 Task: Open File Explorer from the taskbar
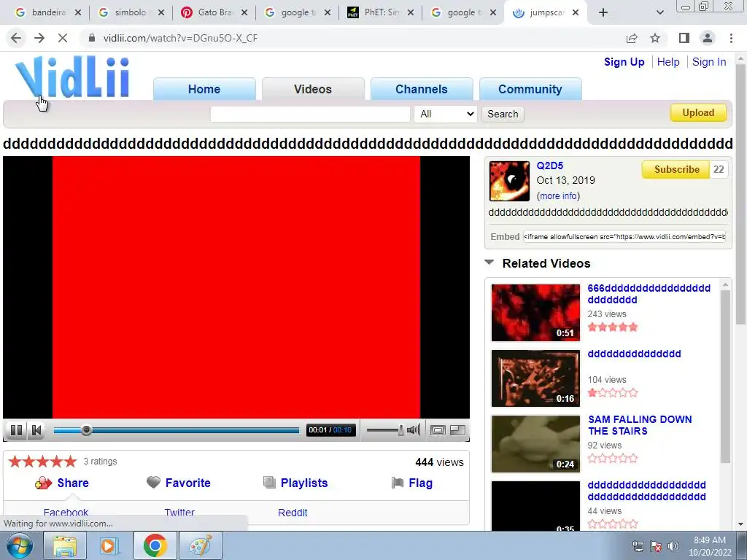coord(64,545)
